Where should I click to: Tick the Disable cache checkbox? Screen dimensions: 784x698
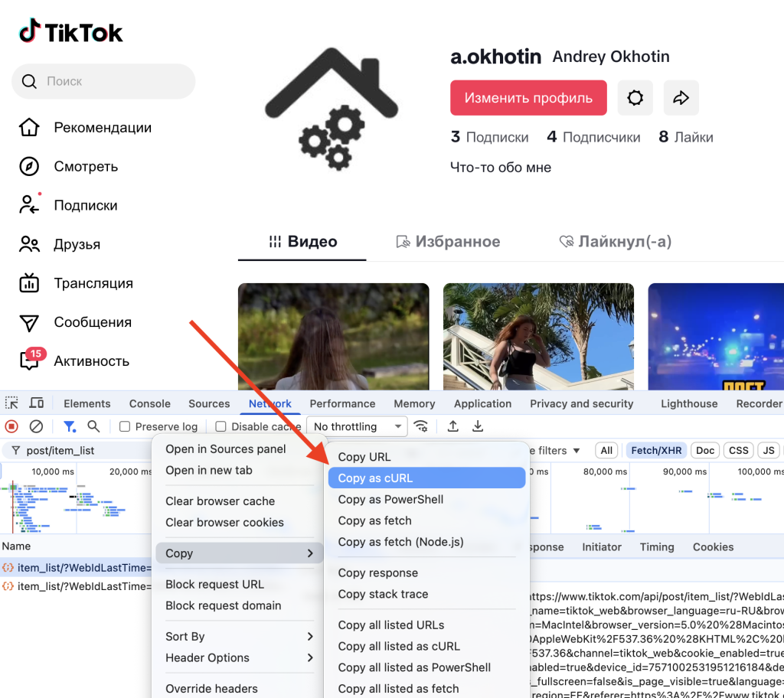(x=220, y=427)
